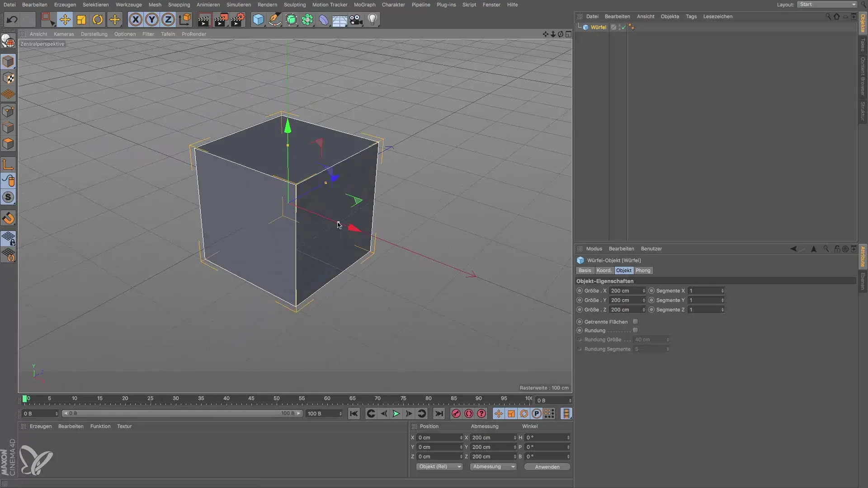Screen dimensions: 868x488
Task: Toggle autokeying red button
Action: click(x=469, y=413)
